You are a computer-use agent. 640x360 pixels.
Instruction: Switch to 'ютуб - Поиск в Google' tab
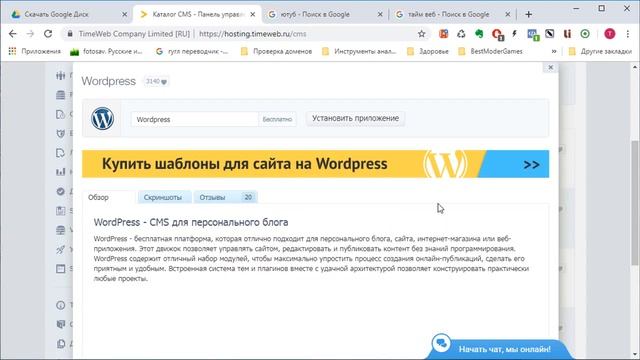(325, 14)
